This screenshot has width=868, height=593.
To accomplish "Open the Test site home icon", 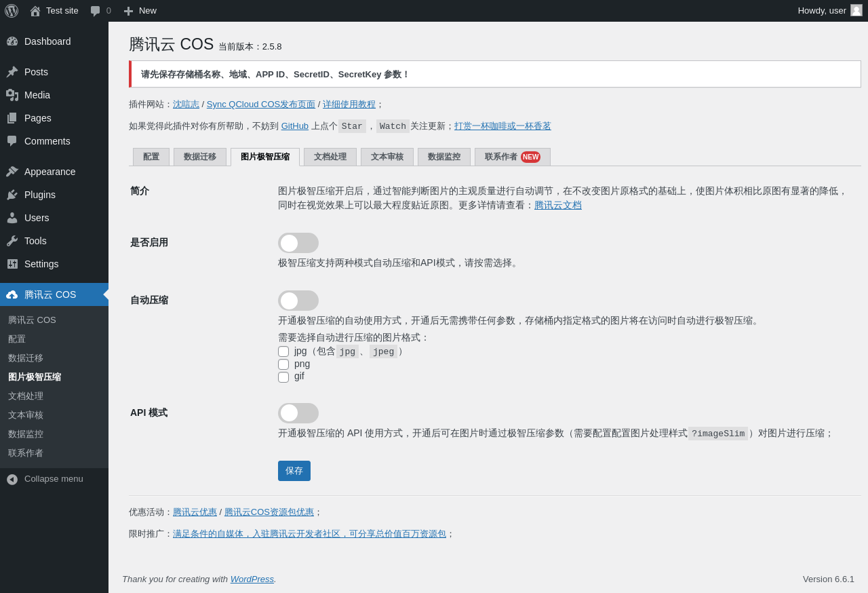I will point(35,11).
